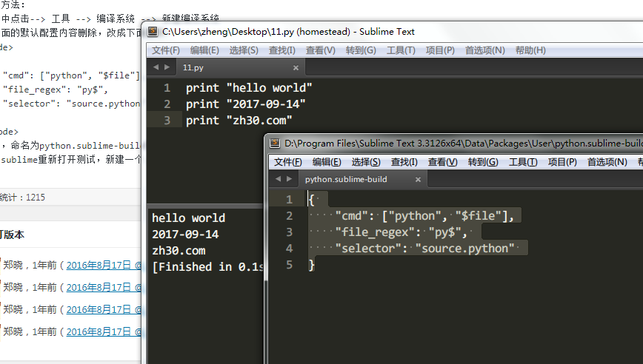Click the right tab-navigation arrow beside 11.py

167,67
